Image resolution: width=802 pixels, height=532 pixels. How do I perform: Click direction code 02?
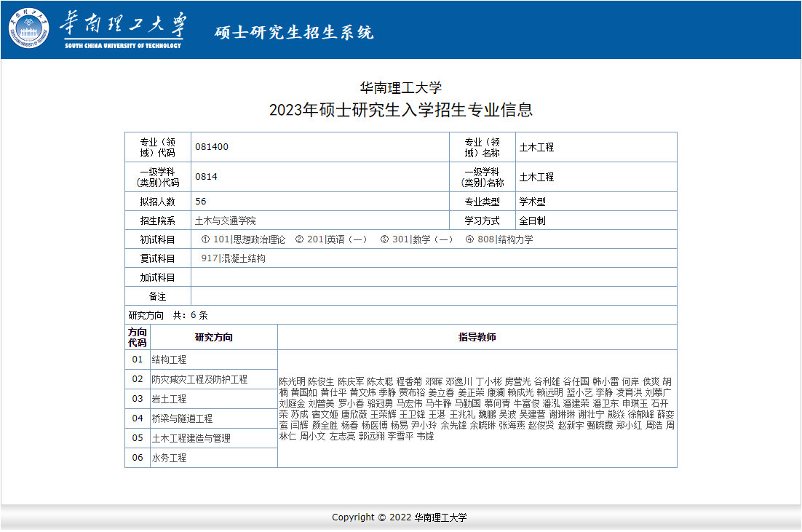138,379
